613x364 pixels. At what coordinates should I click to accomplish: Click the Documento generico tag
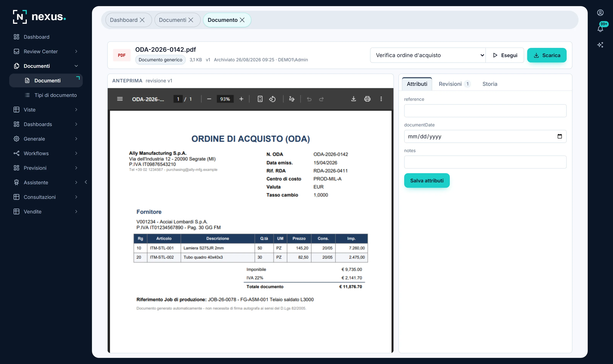click(x=160, y=60)
